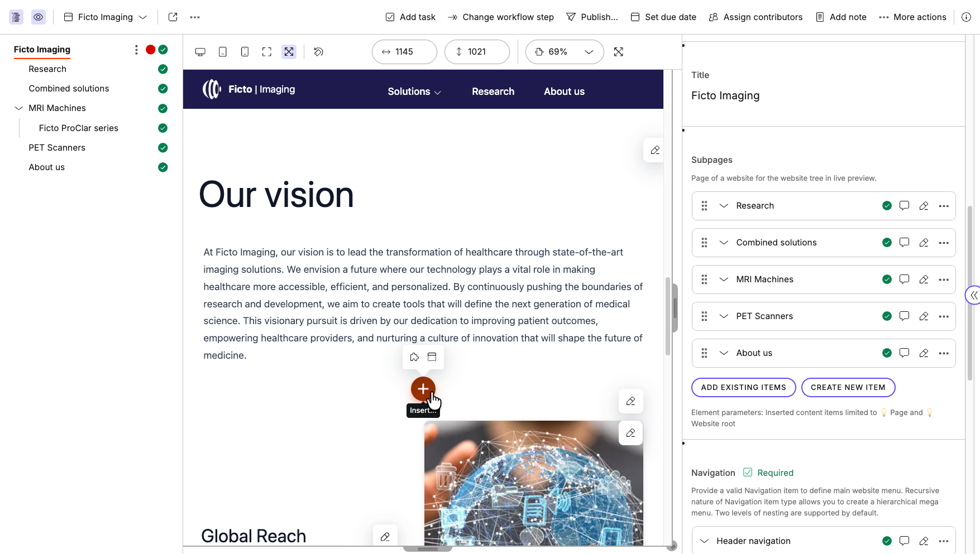The image size is (980, 554).
Task: Open fullscreen preview mode
Action: (266, 51)
